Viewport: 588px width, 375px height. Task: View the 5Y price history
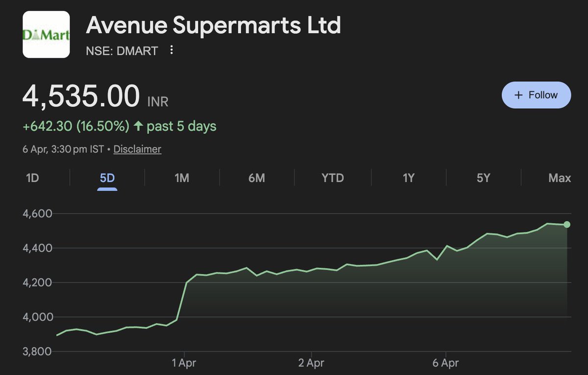point(483,178)
